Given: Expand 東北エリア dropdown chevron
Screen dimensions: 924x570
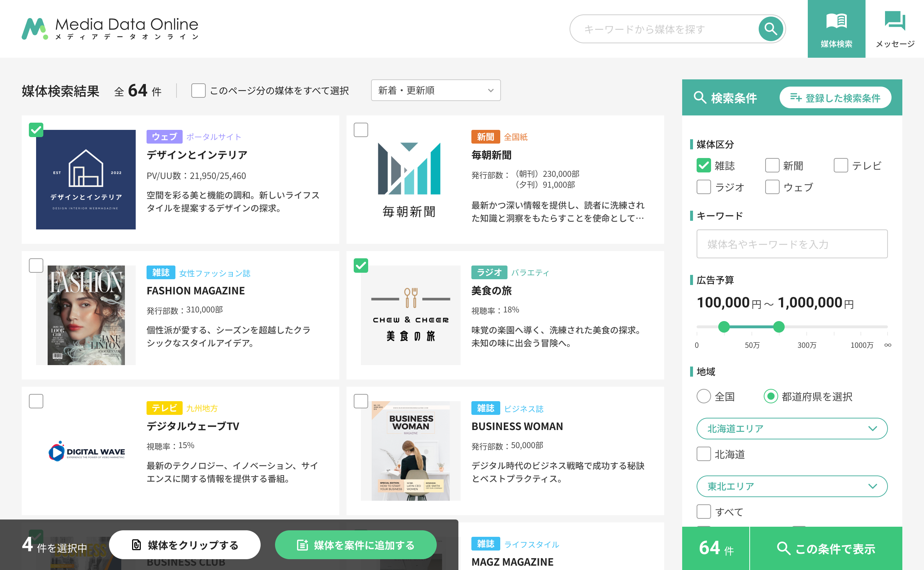Looking at the screenshot, I should pos(872,486).
